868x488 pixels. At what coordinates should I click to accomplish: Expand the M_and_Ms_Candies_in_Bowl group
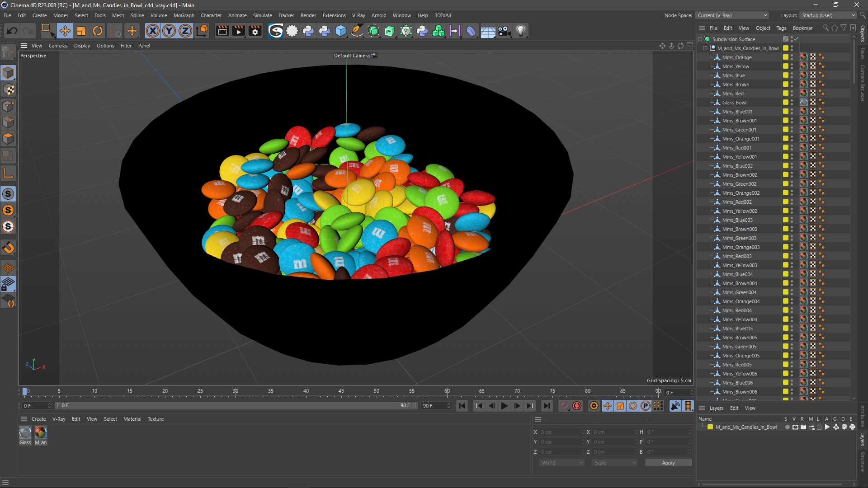pos(708,48)
